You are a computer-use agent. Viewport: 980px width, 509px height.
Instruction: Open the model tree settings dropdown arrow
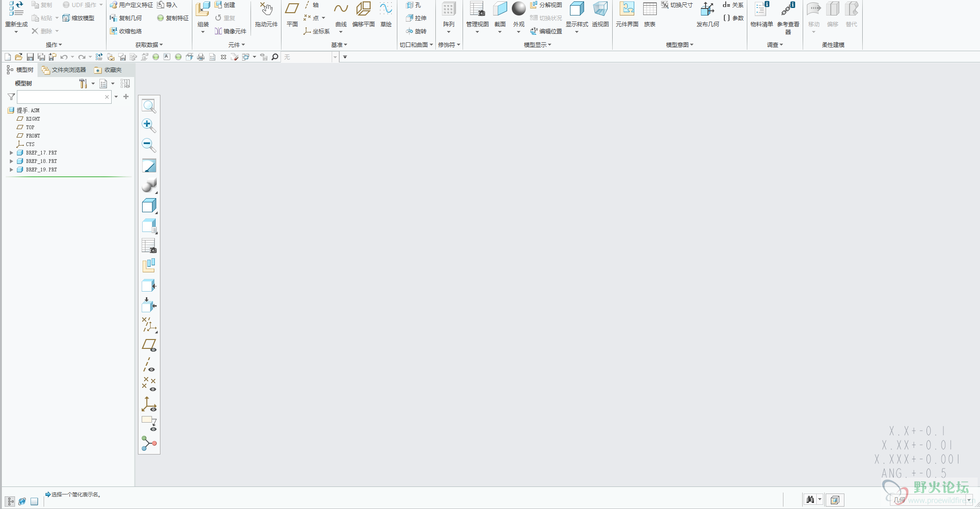pos(93,84)
